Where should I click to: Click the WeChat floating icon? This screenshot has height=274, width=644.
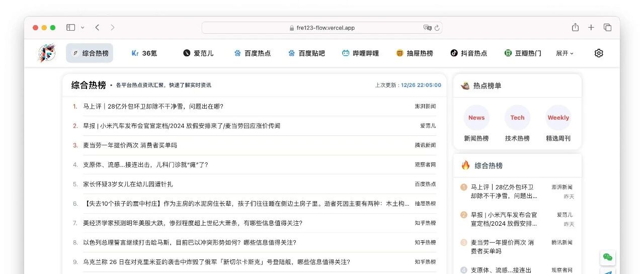(x=608, y=257)
